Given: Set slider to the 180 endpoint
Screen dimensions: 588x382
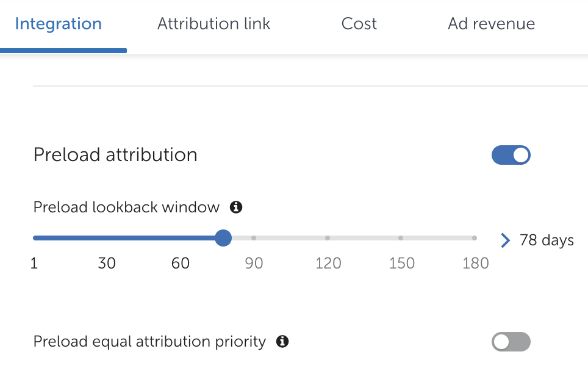Looking at the screenshot, I should click(475, 238).
